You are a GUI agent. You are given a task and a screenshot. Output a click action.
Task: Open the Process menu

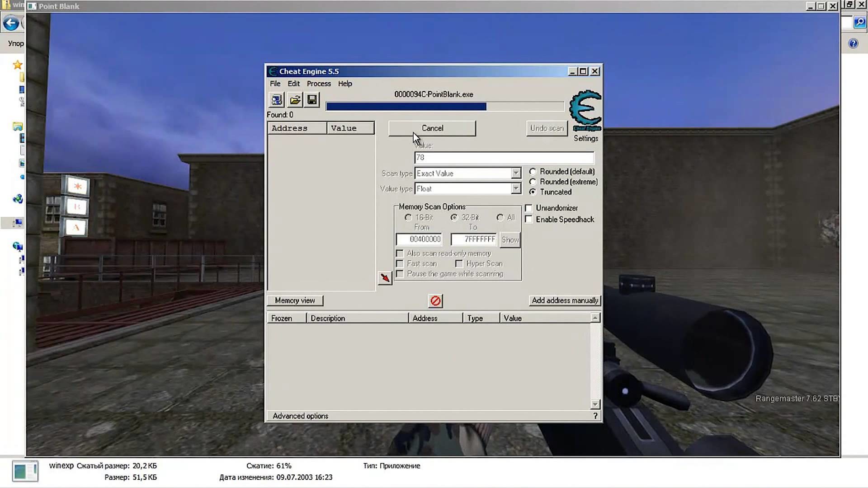tap(319, 84)
